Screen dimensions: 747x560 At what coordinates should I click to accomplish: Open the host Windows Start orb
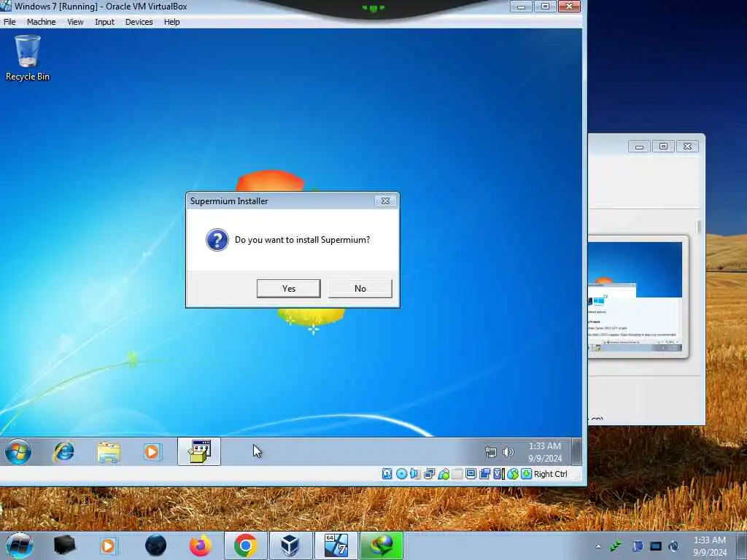coord(19,545)
